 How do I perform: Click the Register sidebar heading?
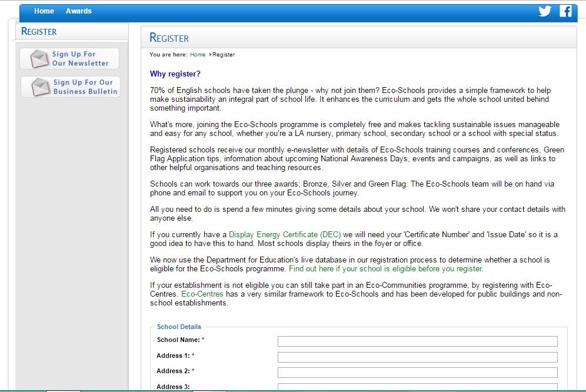[x=39, y=31]
